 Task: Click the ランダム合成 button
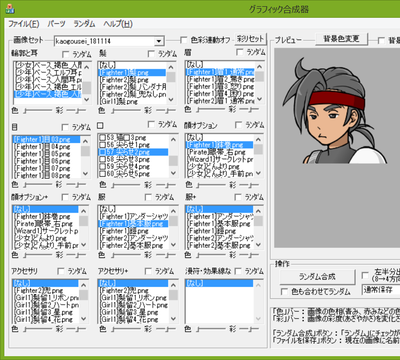[317, 277]
